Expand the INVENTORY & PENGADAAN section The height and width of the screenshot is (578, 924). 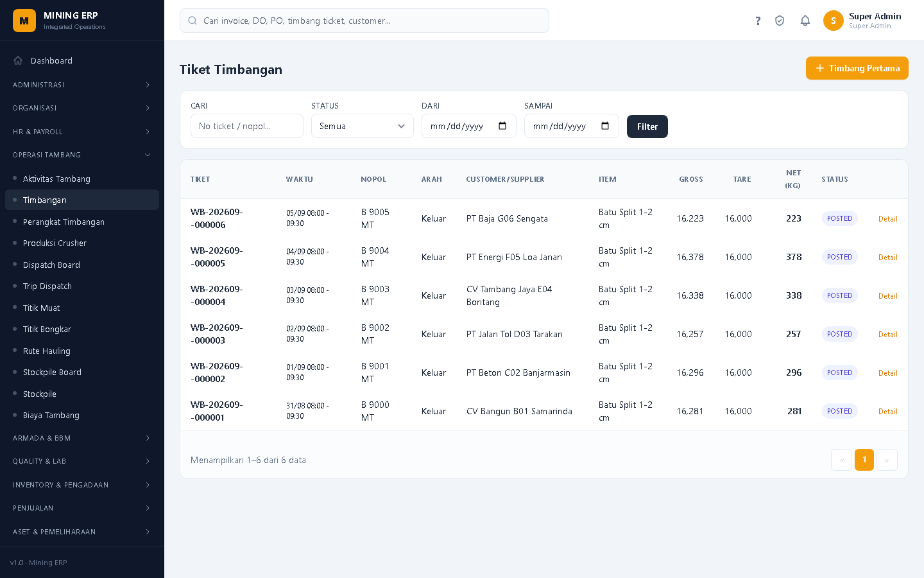pyautogui.click(x=82, y=485)
